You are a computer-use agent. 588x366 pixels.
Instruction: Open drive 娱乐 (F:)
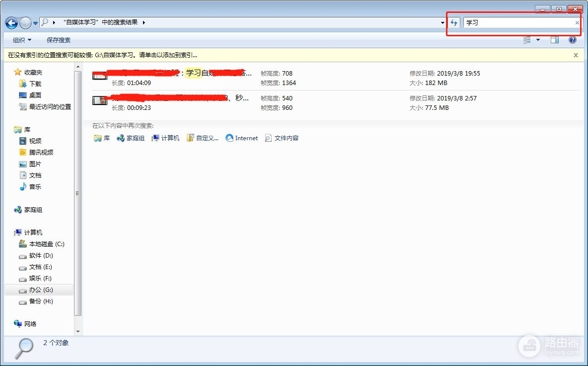(x=35, y=278)
